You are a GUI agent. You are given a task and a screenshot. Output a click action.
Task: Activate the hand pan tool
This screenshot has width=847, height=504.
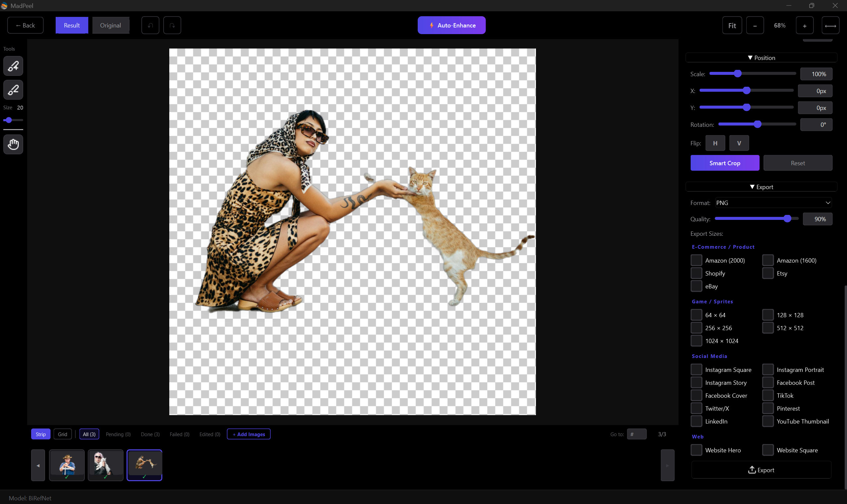click(x=13, y=144)
